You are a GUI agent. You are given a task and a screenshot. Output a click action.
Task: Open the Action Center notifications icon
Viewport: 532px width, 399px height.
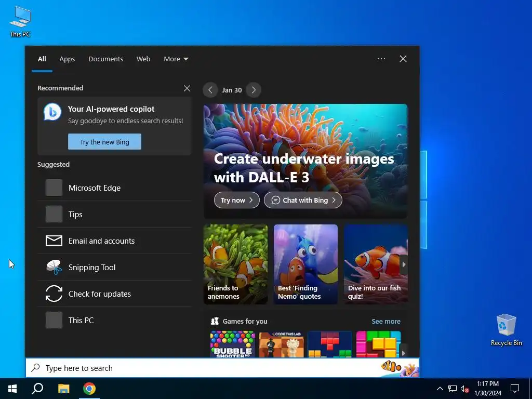(x=515, y=389)
